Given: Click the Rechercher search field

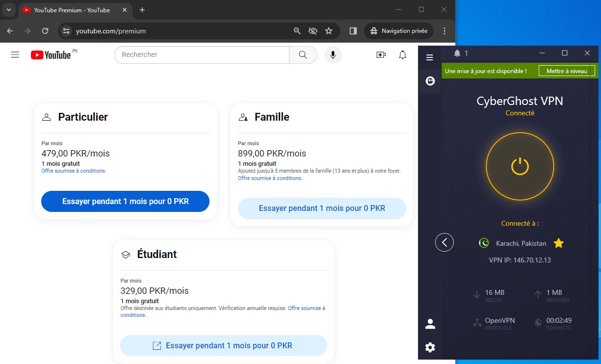Looking at the screenshot, I should (201, 55).
